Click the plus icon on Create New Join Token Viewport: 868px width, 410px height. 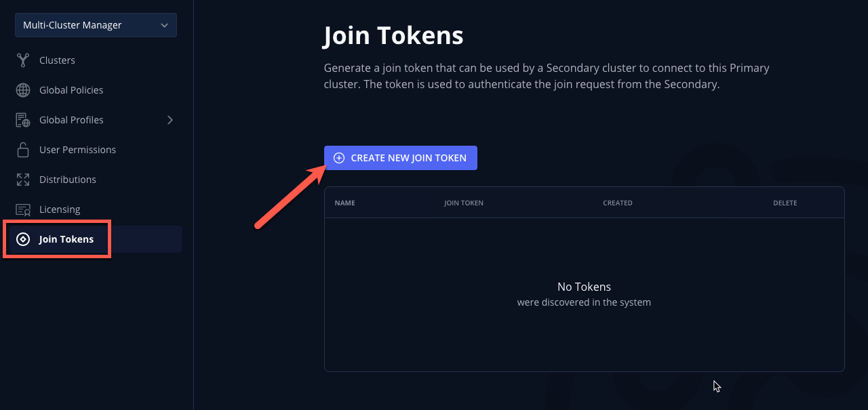tap(339, 158)
